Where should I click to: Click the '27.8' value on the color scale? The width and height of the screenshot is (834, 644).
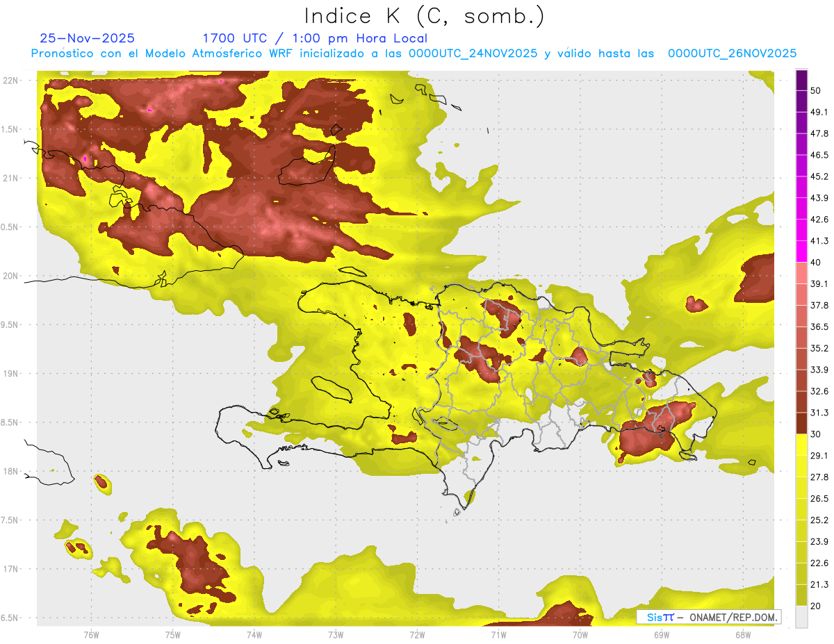coord(819,477)
